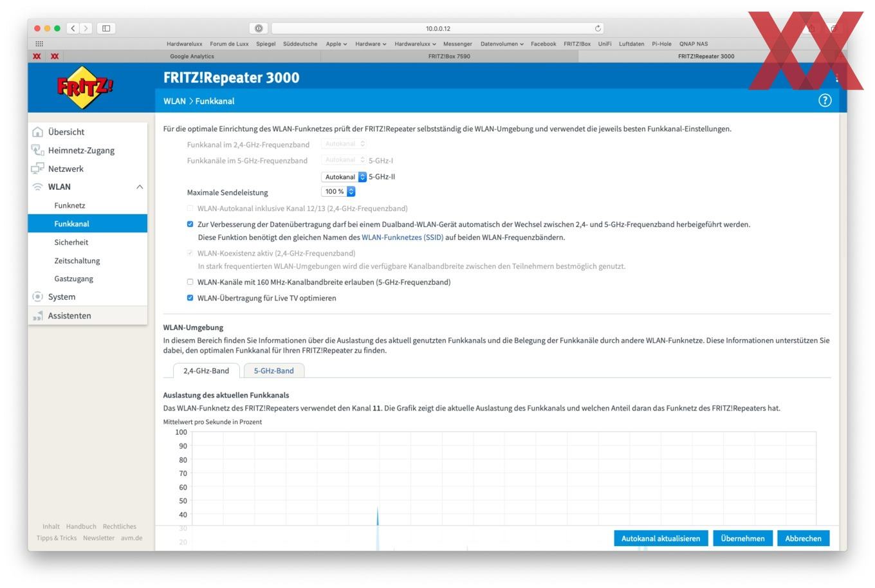Click the Heimnetz-Zugang icon
Image resolution: width=875 pixels, height=588 pixels.
[38, 150]
